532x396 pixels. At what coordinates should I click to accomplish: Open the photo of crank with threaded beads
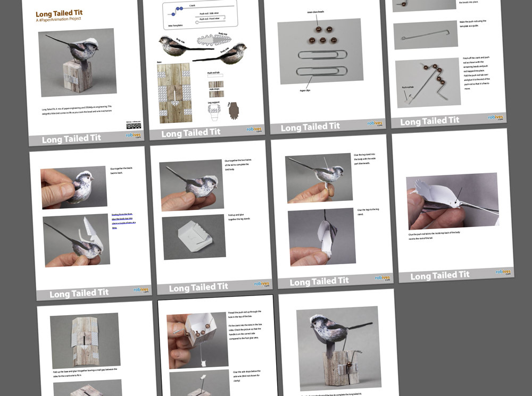tap(428, 83)
